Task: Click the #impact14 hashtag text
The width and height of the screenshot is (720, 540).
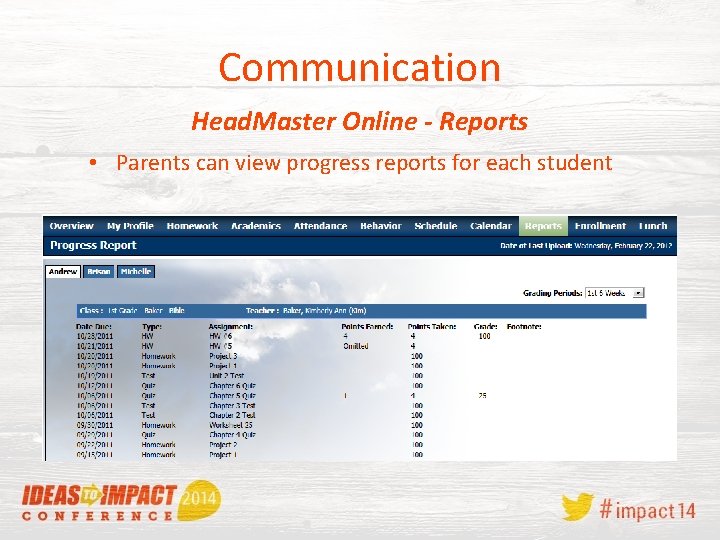Action: pyautogui.click(x=647, y=510)
